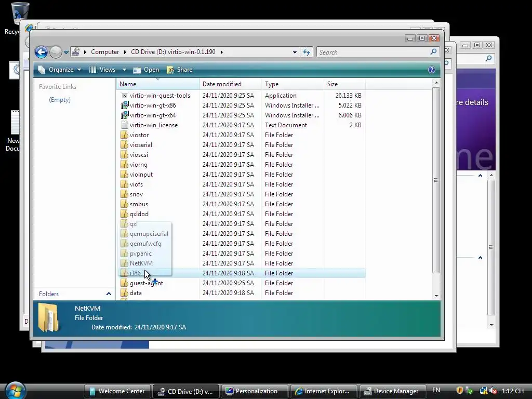Select the guest-agent folder icon
Image resolution: width=532 pixels, height=399 pixels.
coord(125,283)
